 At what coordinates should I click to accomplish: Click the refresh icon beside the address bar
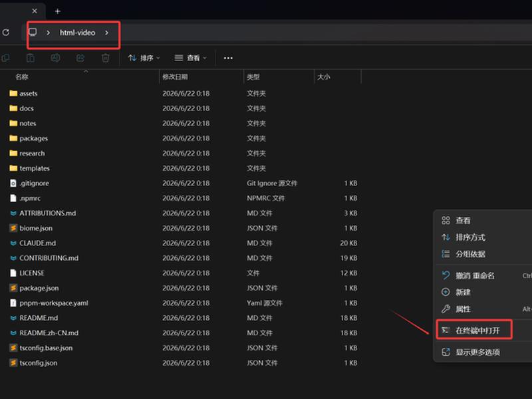pos(6,33)
